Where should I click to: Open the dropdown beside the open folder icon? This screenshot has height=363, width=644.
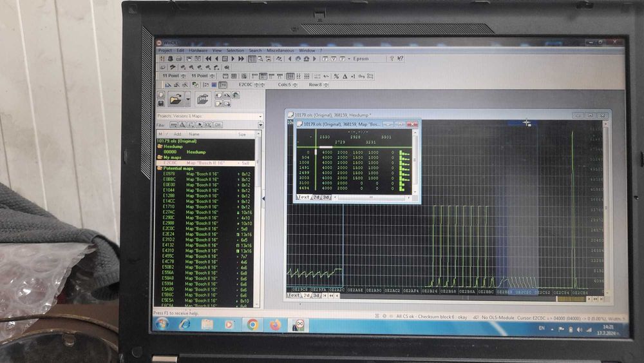(187, 99)
